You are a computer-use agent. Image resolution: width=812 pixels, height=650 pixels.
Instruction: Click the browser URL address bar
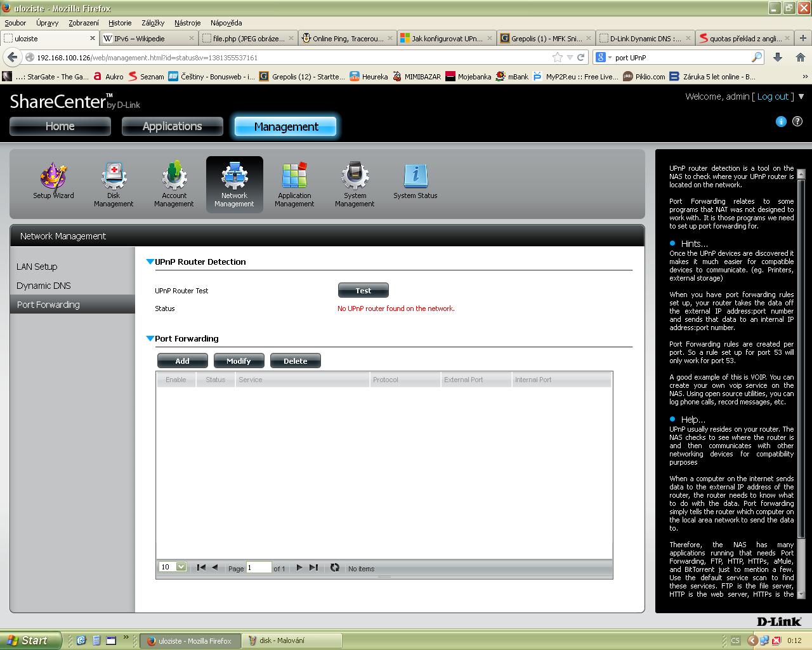292,57
